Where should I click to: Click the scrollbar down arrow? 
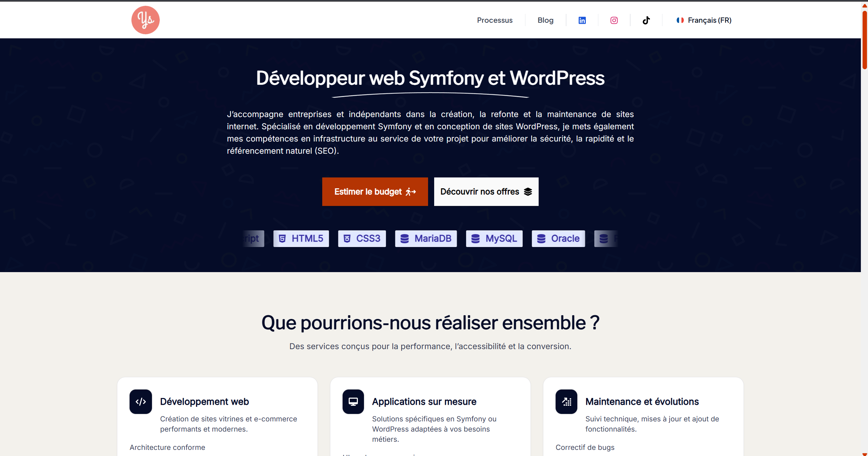click(865, 454)
